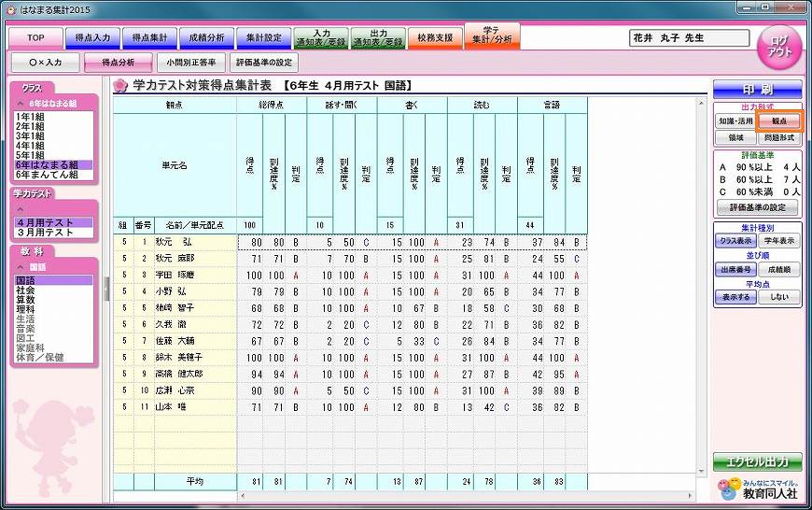Choose ３月用テスト in test list
Image resolution: width=812 pixels, height=510 pixels.
click(54, 233)
